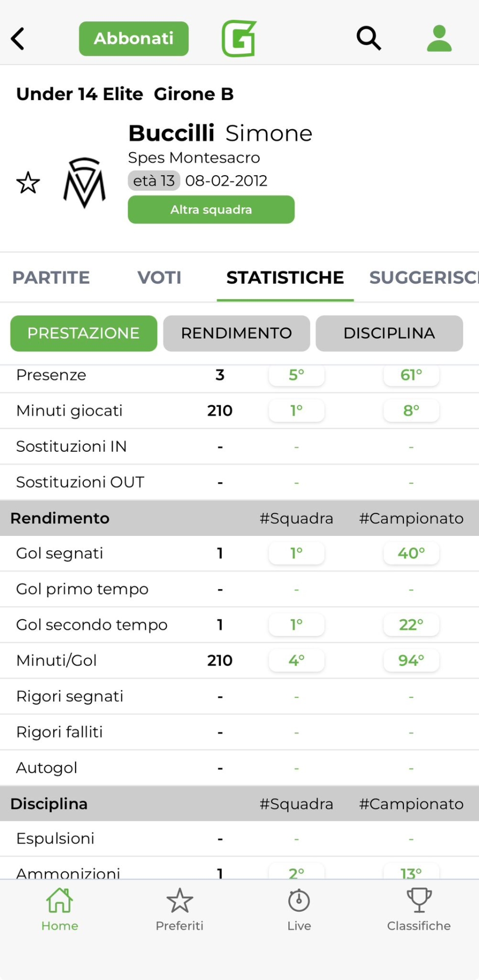This screenshot has height=980, width=479.
Task: Tap the back arrow icon
Action: tap(18, 39)
